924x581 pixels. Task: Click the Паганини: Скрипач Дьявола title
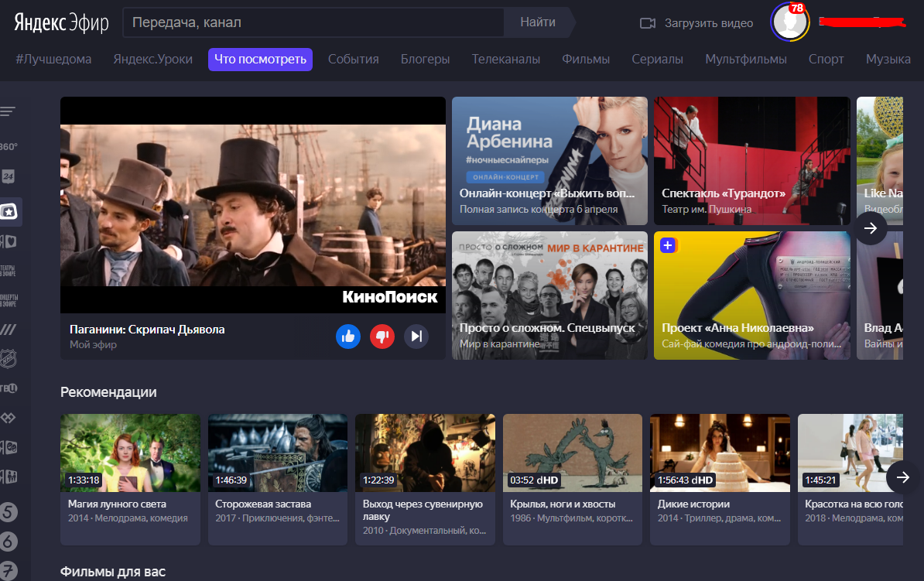point(147,330)
